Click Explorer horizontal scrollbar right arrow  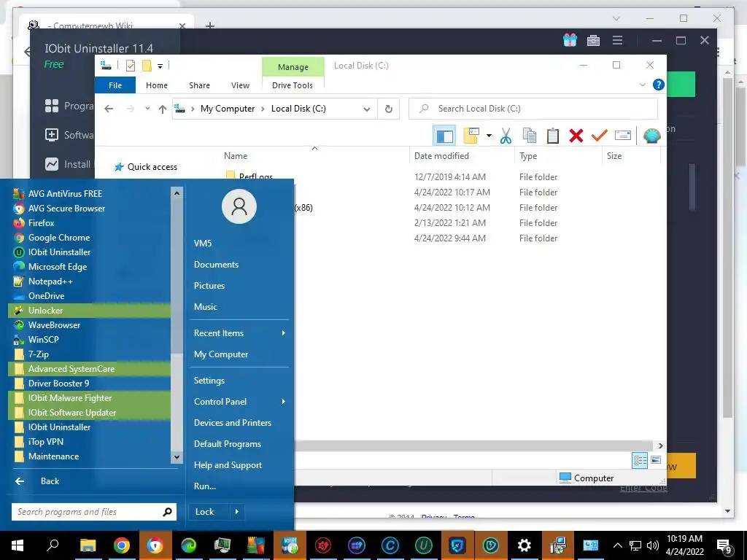[660, 446]
